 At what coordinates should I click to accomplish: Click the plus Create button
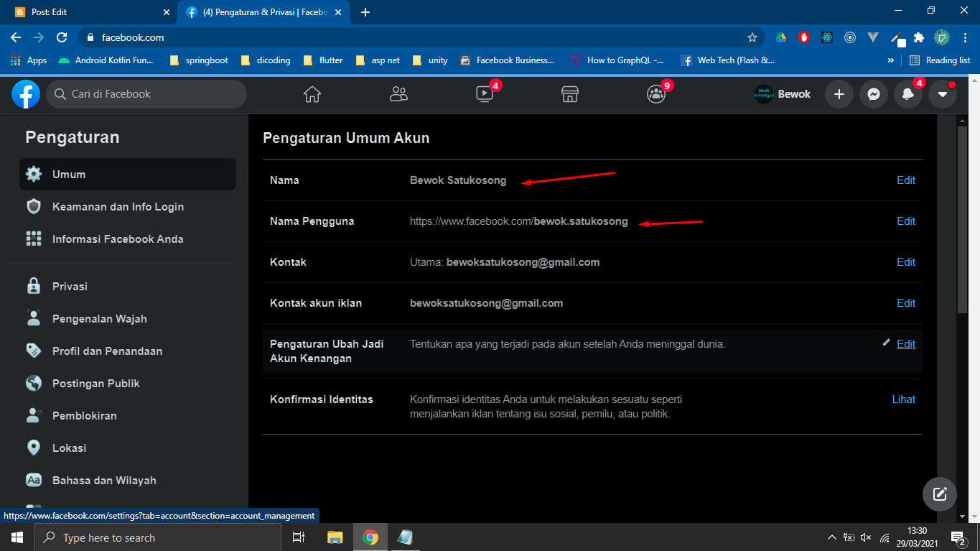839,94
